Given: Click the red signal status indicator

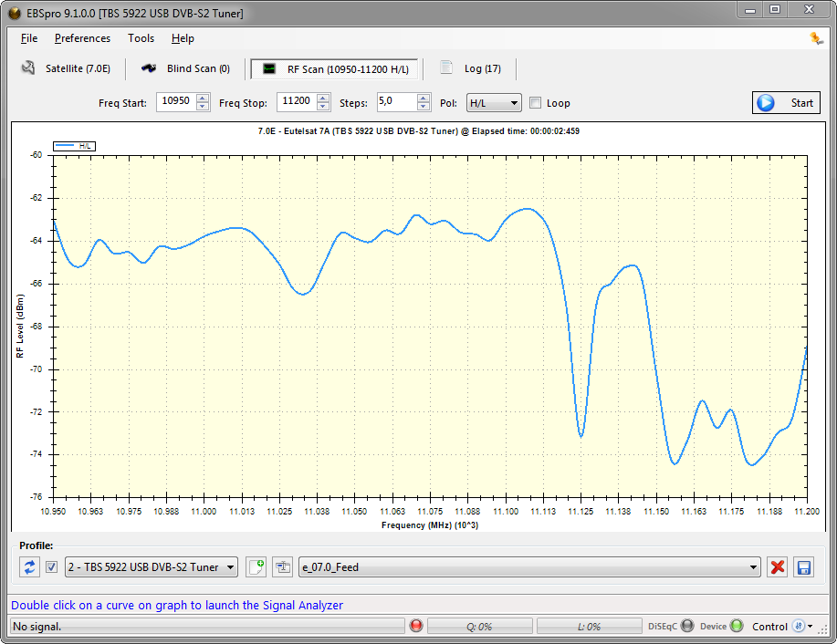Looking at the screenshot, I should [416, 626].
